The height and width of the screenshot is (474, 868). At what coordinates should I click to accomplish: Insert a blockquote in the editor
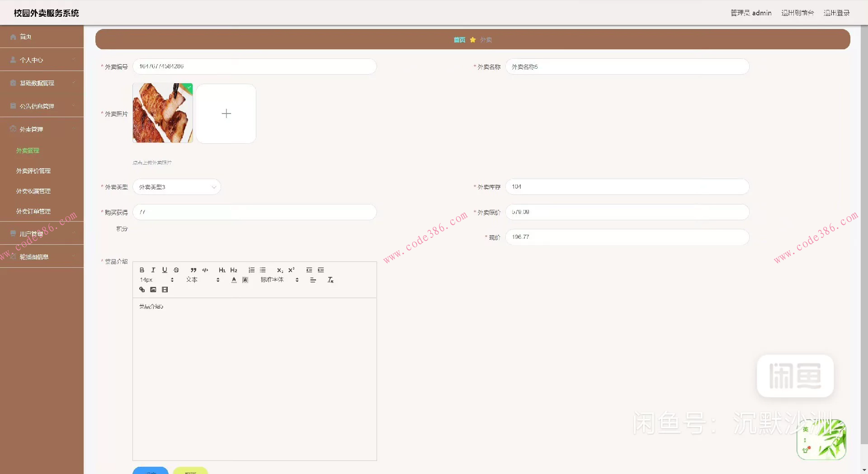click(193, 270)
